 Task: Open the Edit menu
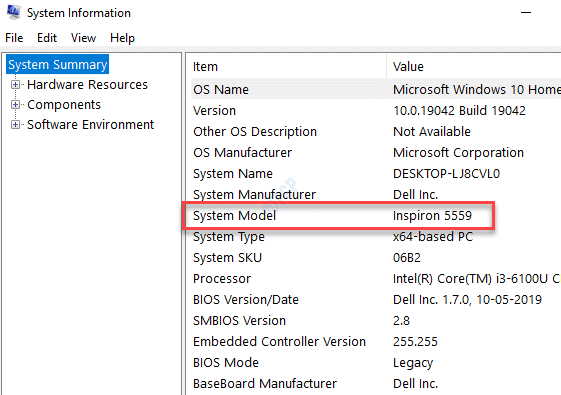[47, 38]
